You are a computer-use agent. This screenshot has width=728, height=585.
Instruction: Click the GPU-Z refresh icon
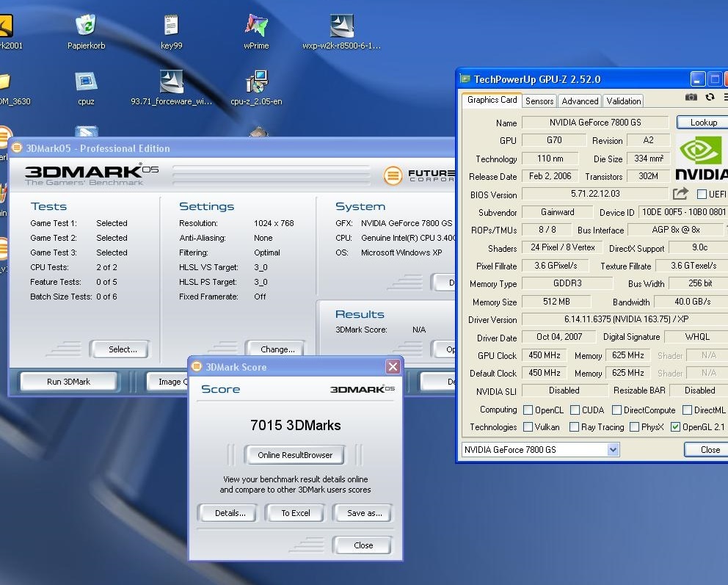[x=710, y=97]
